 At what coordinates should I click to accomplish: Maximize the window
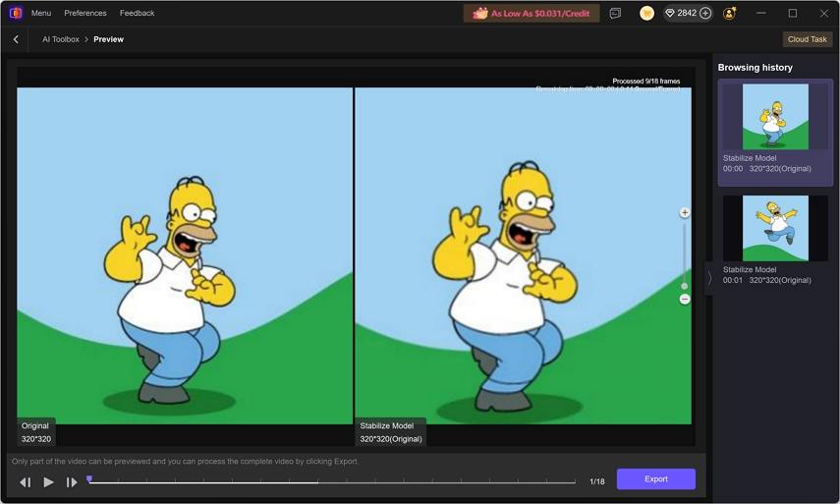(x=793, y=13)
